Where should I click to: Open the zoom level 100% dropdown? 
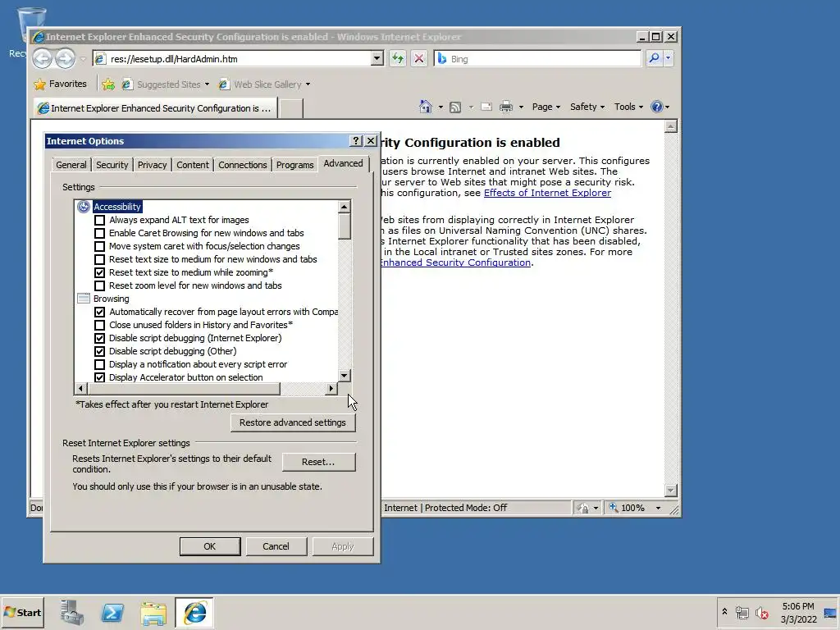[x=659, y=508]
